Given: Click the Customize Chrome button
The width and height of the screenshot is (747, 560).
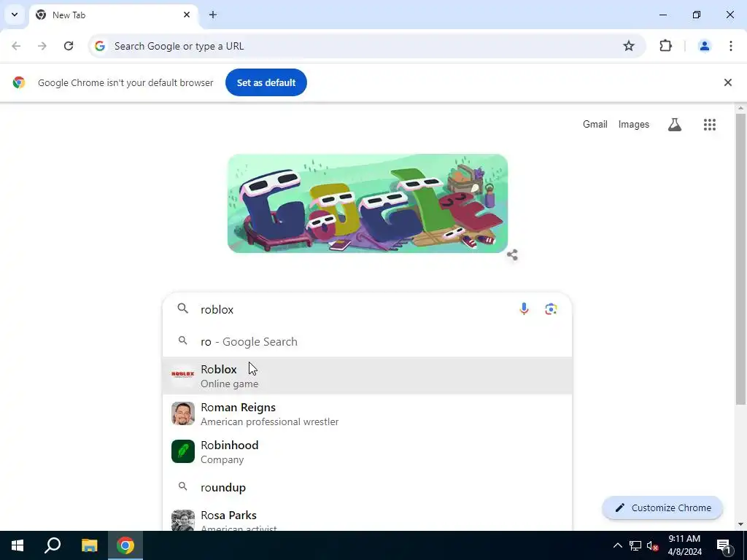Looking at the screenshot, I should pos(662,507).
